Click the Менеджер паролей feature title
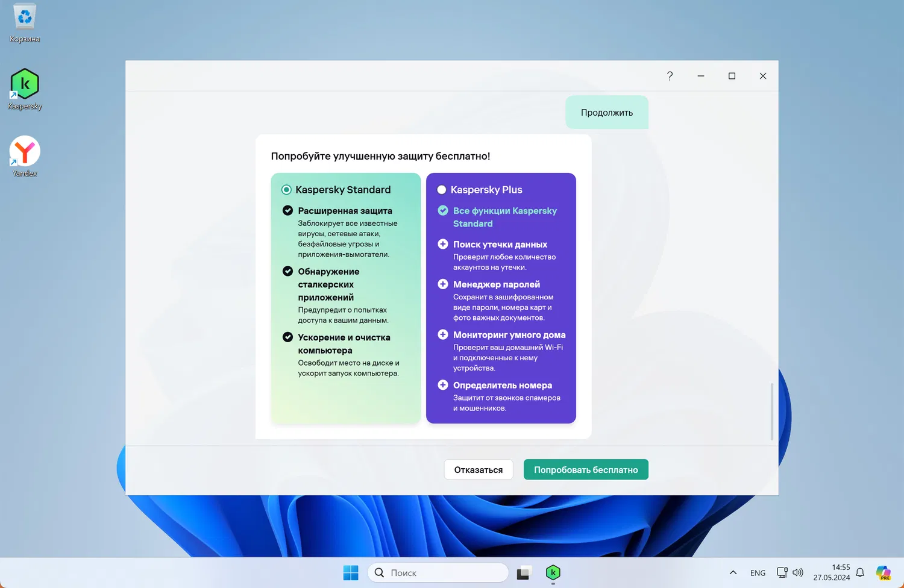The image size is (904, 588). [497, 284]
